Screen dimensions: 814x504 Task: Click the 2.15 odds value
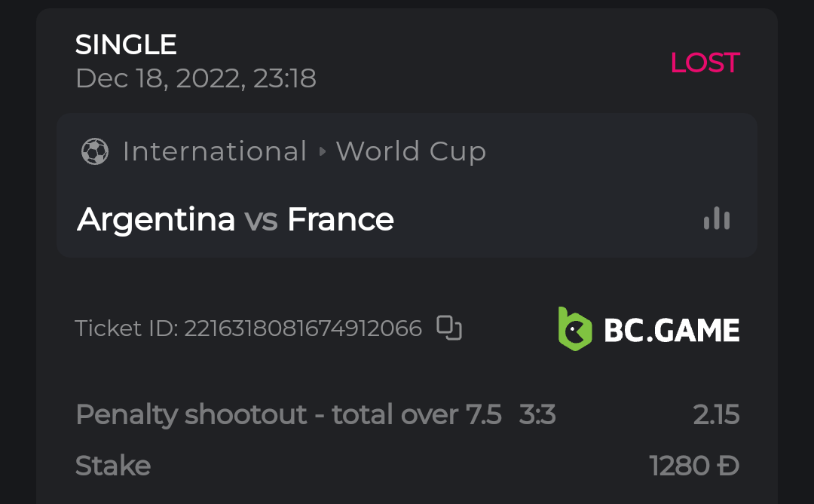point(716,414)
